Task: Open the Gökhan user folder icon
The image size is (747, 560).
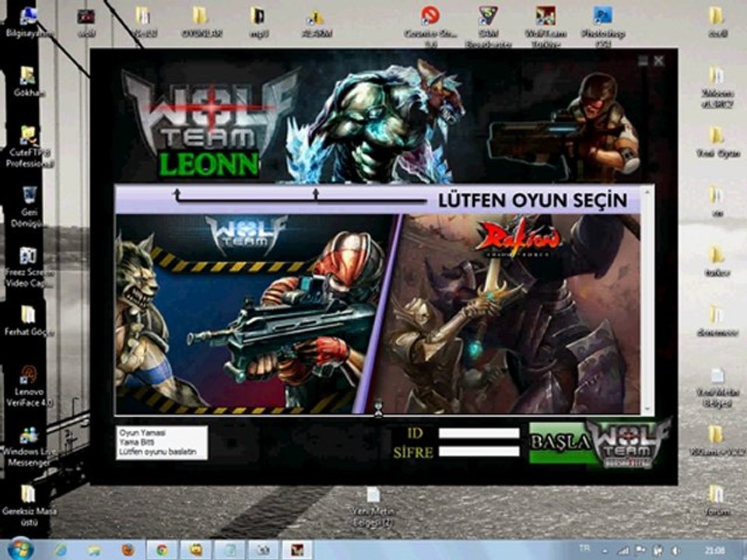Action: tap(29, 81)
